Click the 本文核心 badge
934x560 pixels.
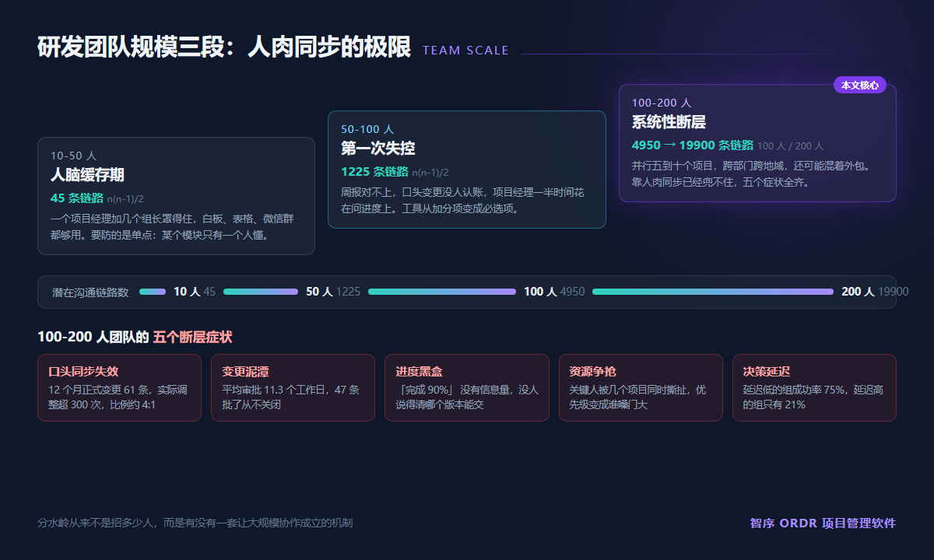[x=860, y=86]
